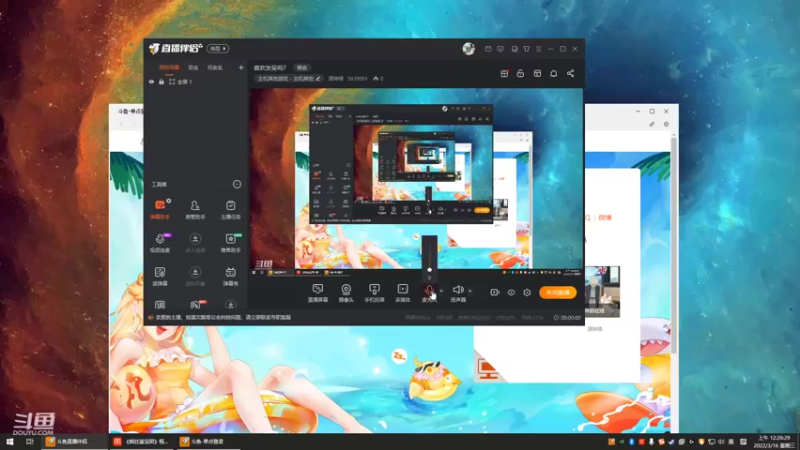800x450 pixels.
Task: Click the speech bubble icon beside the avatar
Action: [x=500, y=49]
